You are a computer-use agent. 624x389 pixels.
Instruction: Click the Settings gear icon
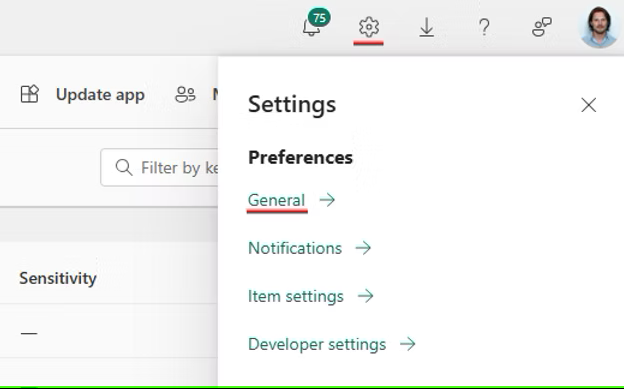pos(369,27)
